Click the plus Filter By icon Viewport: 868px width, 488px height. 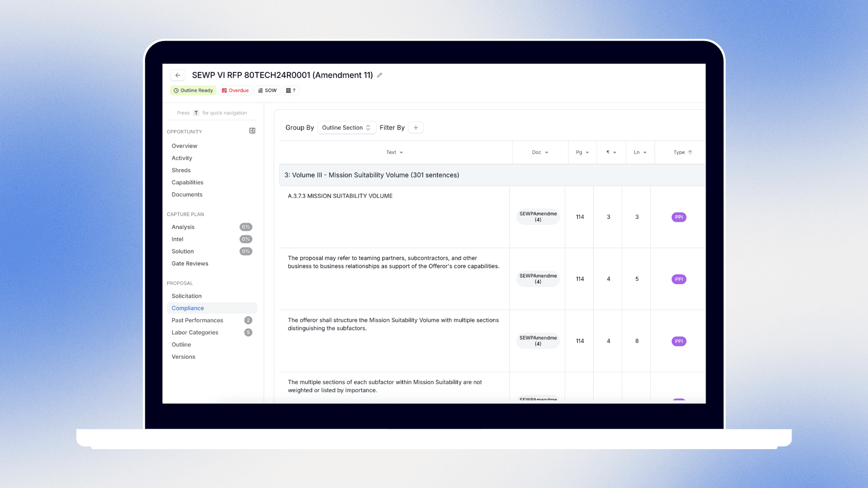[415, 128]
